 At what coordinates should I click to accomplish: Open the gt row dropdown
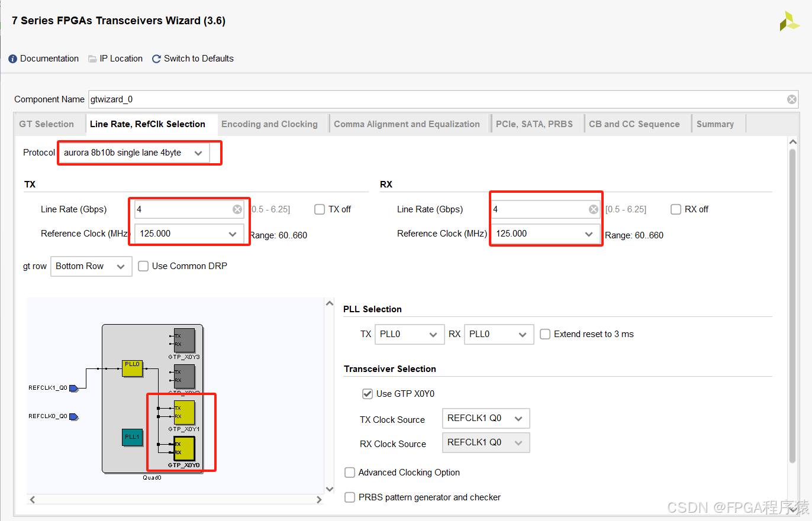(91, 266)
